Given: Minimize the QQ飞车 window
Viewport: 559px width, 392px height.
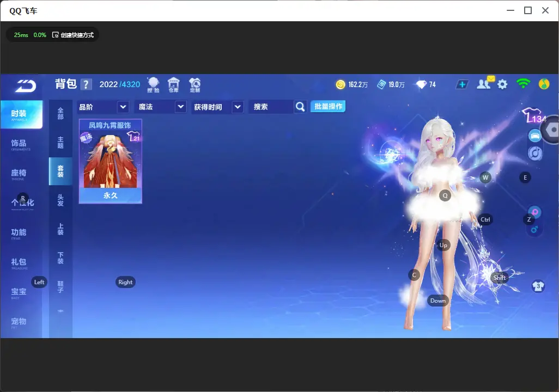Looking at the screenshot, I should tap(511, 11).
